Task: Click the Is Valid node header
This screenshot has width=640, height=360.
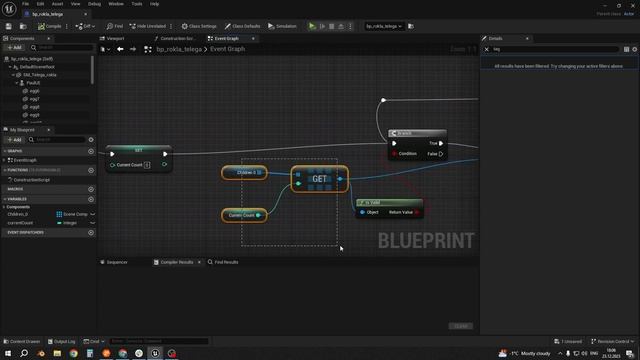Action: click(389, 202)
